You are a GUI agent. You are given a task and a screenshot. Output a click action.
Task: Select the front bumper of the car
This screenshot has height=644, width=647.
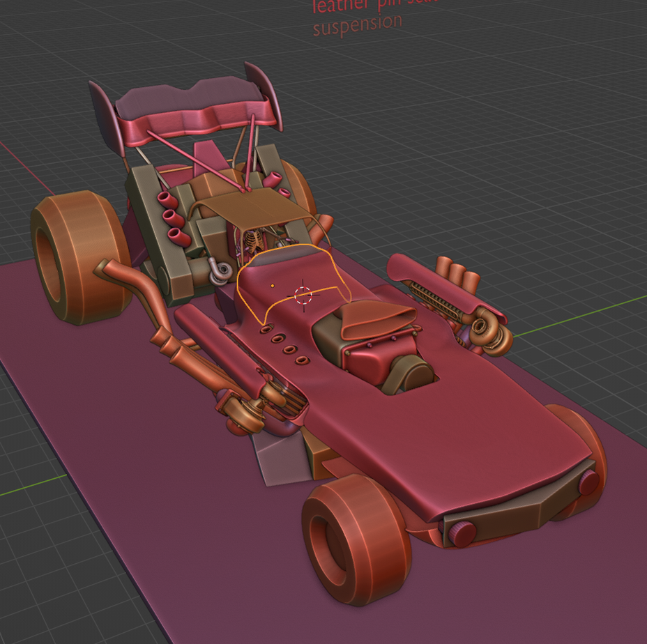[520, 505]
